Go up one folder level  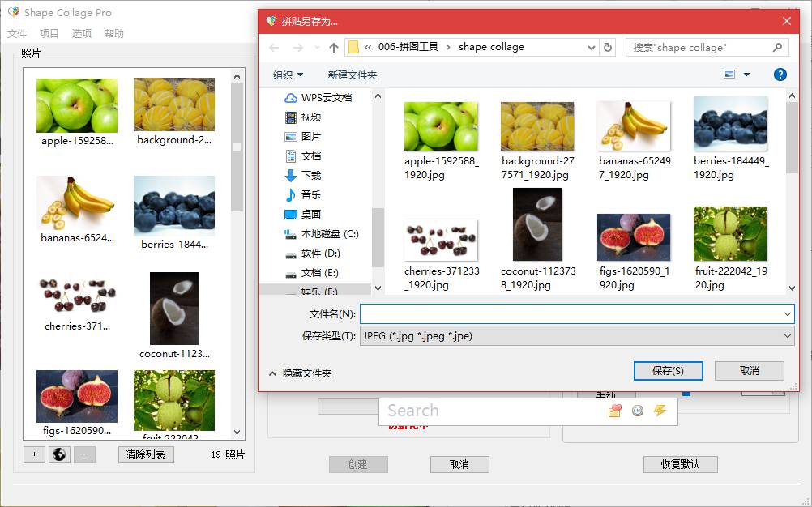(x=334, y=48)
